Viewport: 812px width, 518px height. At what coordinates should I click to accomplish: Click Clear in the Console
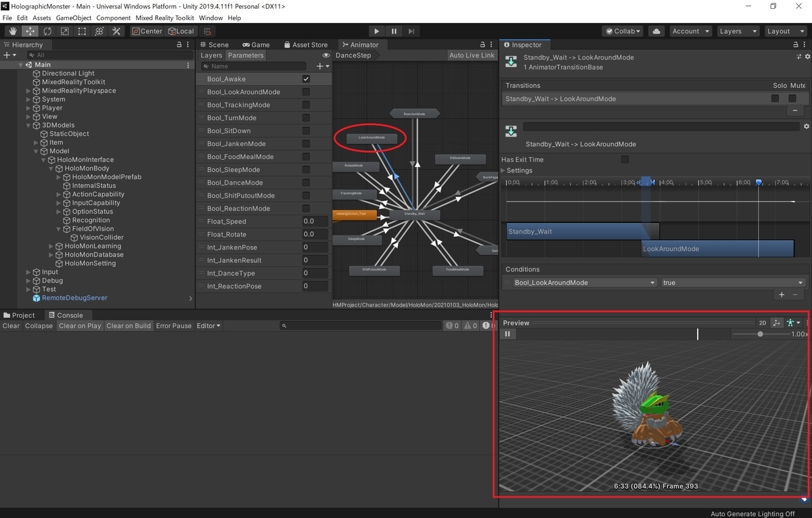pyautogui.click(x=11, y=326)
